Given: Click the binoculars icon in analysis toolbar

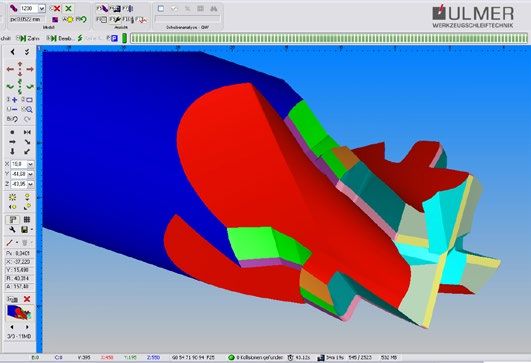Looking at the screenshot, I should [x=214, y=9].
